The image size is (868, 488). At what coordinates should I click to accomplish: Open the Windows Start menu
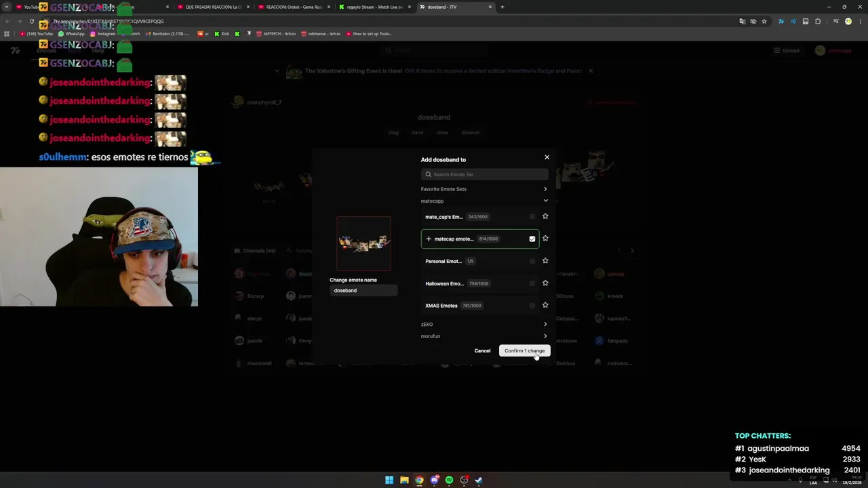[x=389, y=480]
